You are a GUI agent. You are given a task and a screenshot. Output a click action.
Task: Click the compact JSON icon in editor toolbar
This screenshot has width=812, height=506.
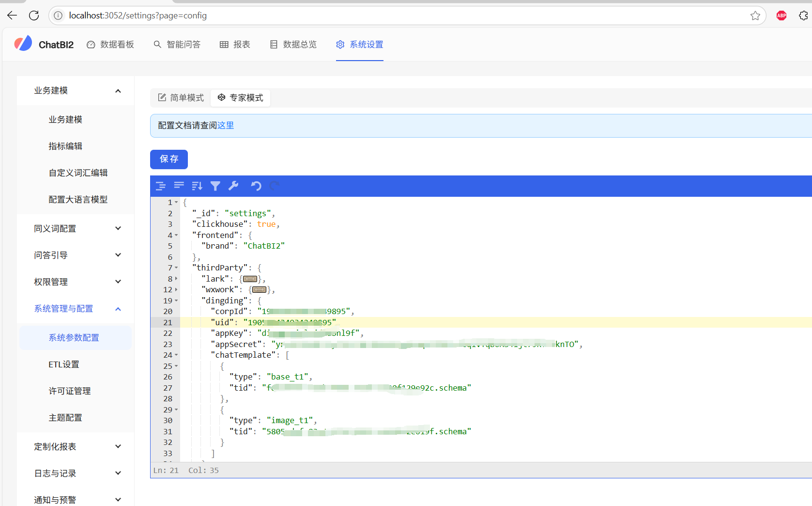179,186
